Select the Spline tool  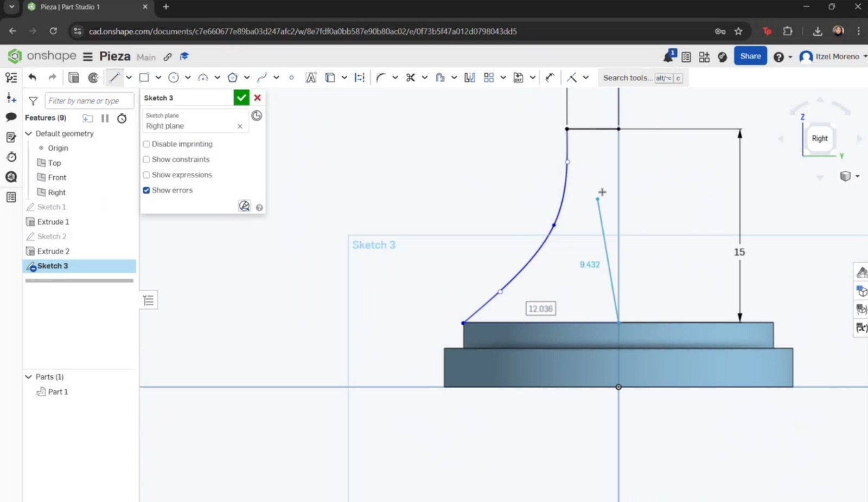[x=262, y=78]
